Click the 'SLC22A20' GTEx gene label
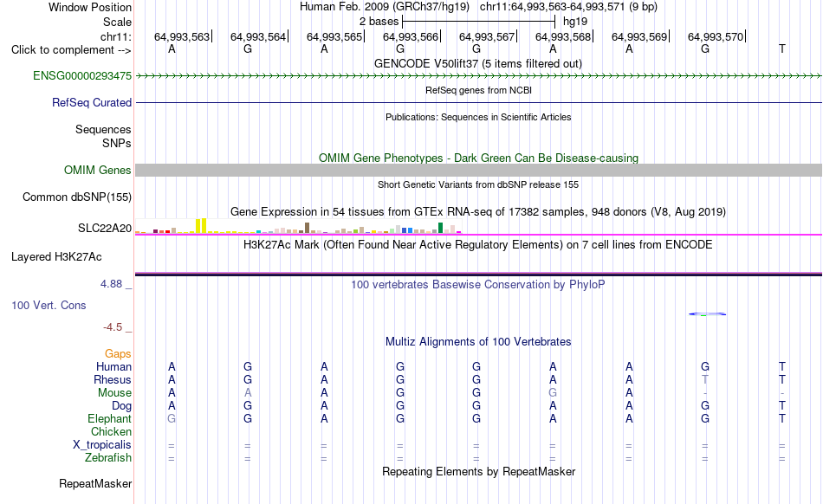 tap(105, 228)
